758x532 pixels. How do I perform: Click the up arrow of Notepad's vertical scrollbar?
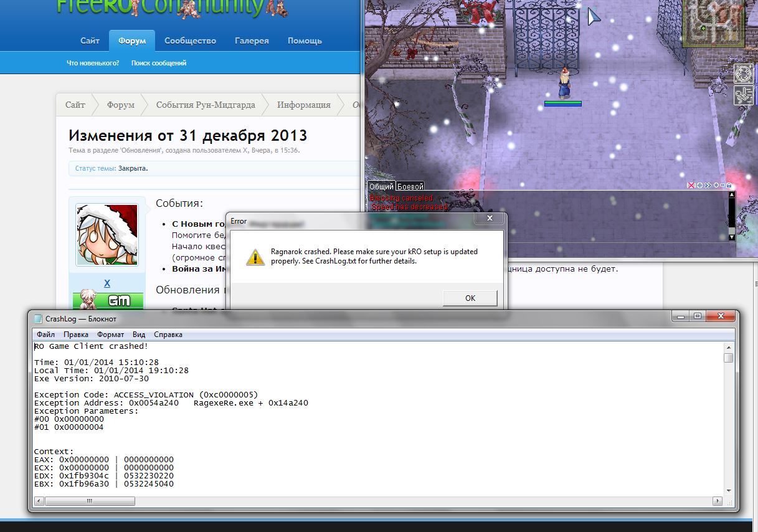click(x=728, y=346)
